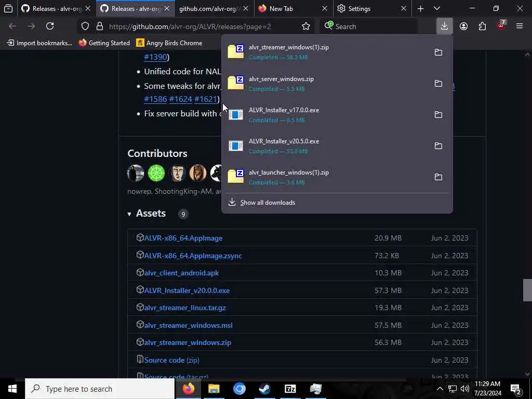Open pull request #1586 link
The image size is (532, 399).
155,99
